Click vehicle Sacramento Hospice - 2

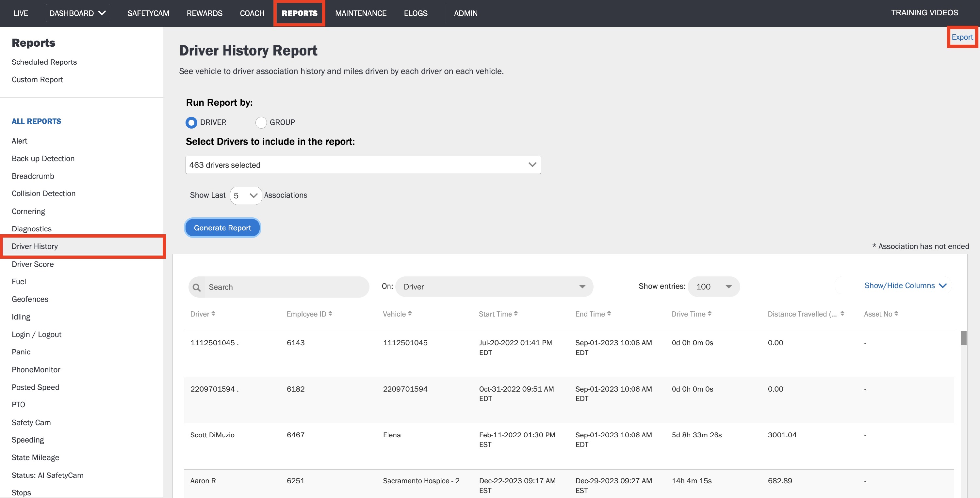[x=421, y=481]
